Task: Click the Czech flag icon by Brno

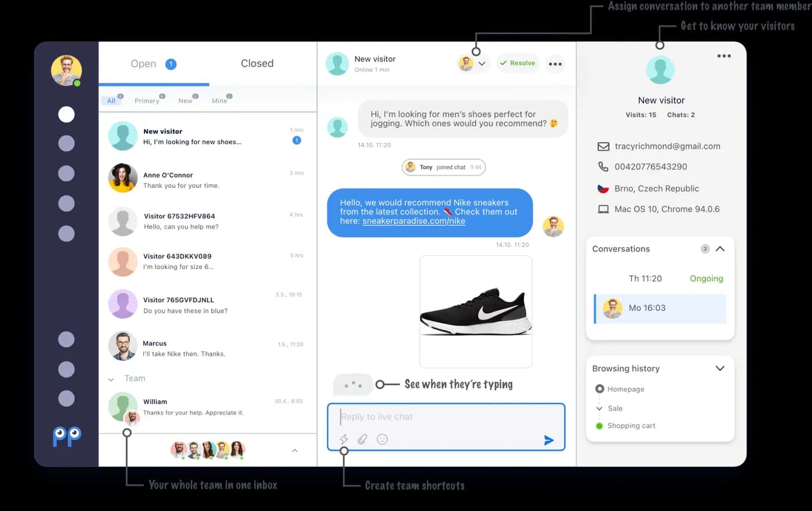Action: pyautogui.click(x=603, y=189)
